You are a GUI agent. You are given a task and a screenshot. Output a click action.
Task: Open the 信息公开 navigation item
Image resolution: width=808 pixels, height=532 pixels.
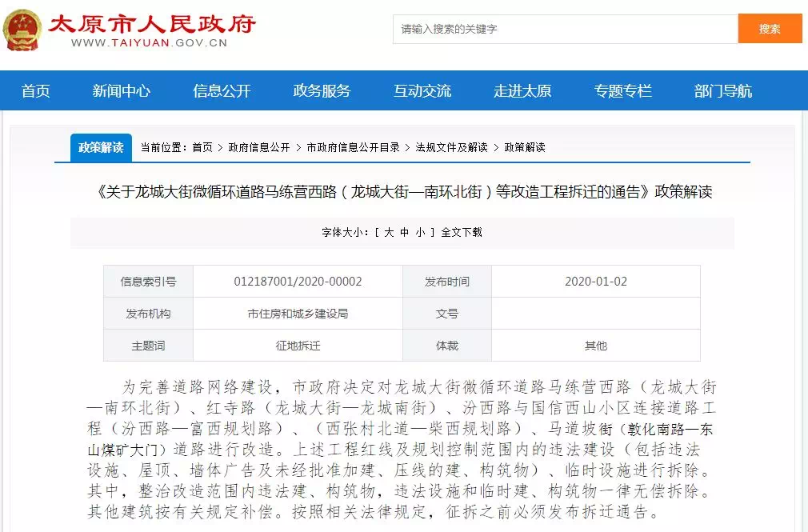222,90
